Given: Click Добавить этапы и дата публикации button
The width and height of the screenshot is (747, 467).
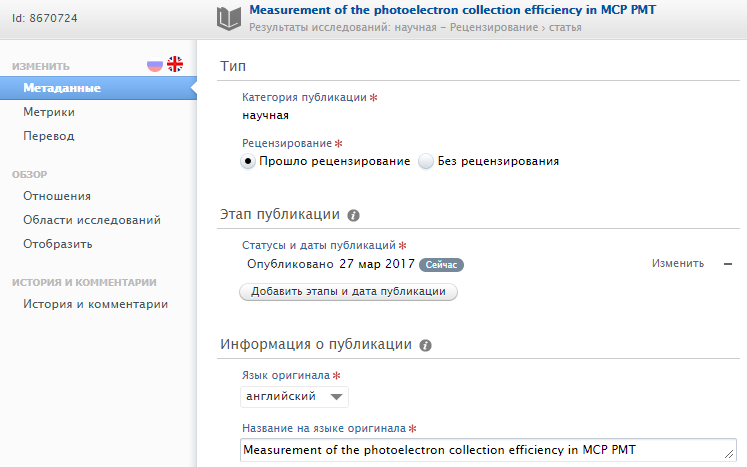Looking at the screenshot, I should [x=348, y=292].
